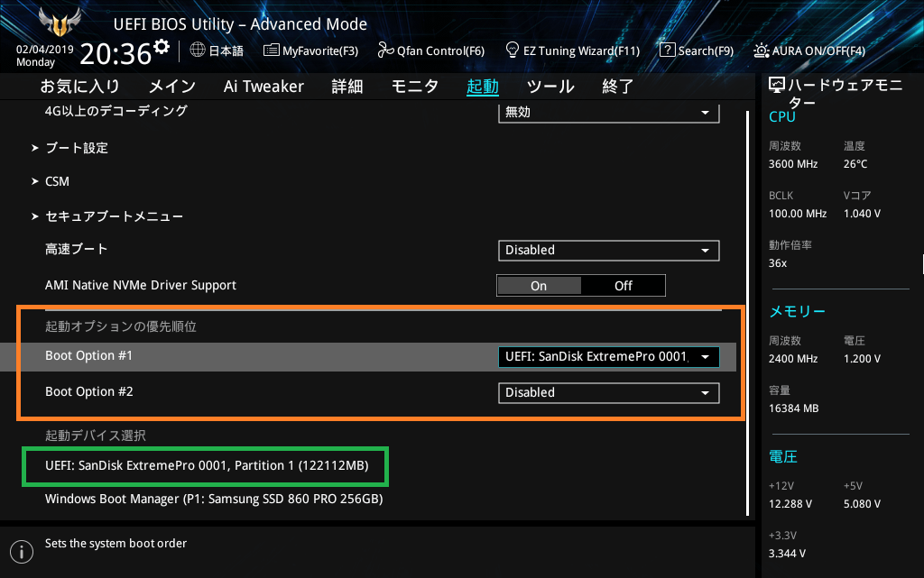Screen dimensions: 924x578
Task: Click the CPU frequency value 3600 MHz
Action: (793, 164)
